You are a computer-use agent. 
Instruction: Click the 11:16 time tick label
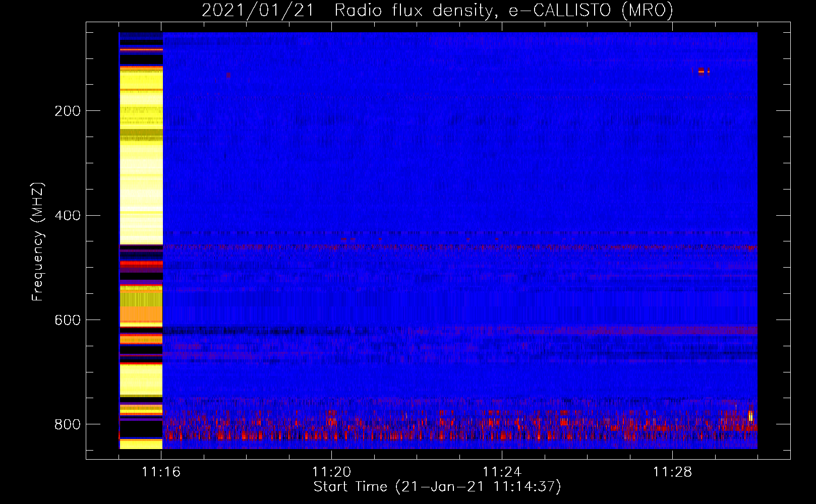coord(161,472)
